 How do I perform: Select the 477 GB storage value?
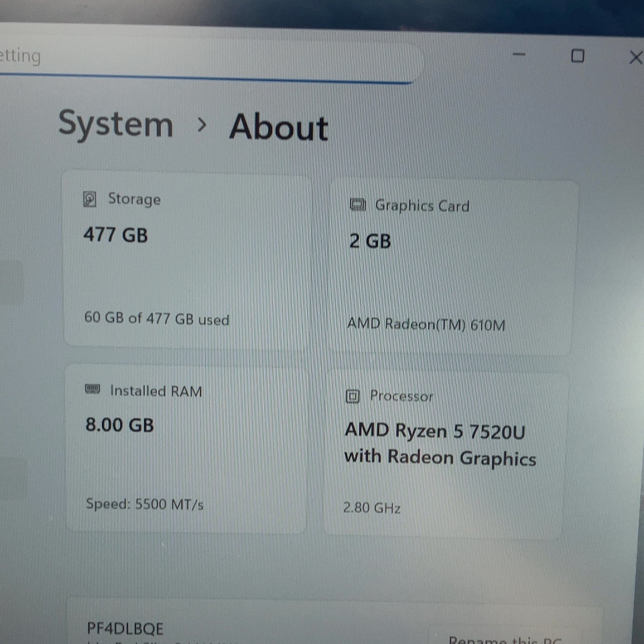(116, 234)
